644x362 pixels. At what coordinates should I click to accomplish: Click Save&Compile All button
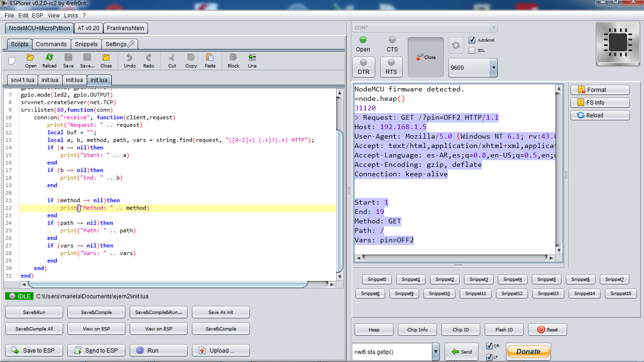[34, 329]
